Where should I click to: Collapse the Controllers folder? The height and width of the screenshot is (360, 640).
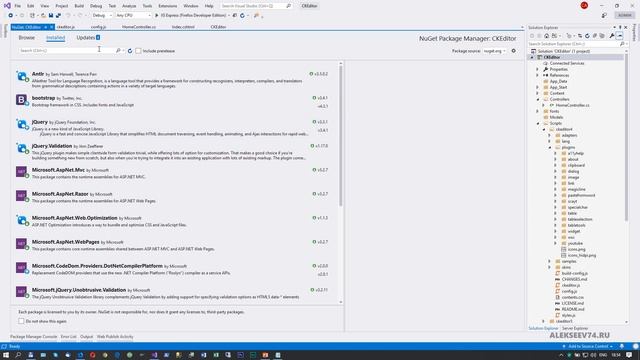[x=538, y=99]
